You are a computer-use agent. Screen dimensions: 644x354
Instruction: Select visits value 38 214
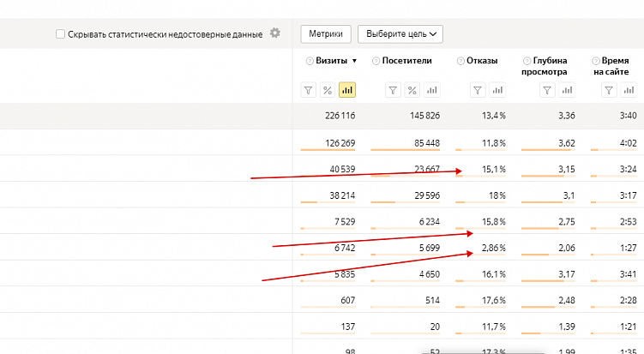pyautogui.click(x=342, y=195)
